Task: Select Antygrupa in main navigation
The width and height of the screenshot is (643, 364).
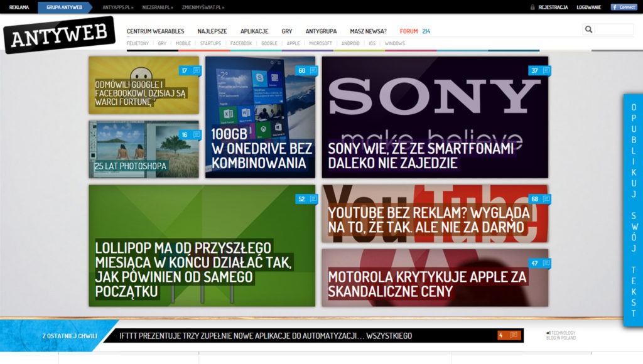Action: click(321, 31)
